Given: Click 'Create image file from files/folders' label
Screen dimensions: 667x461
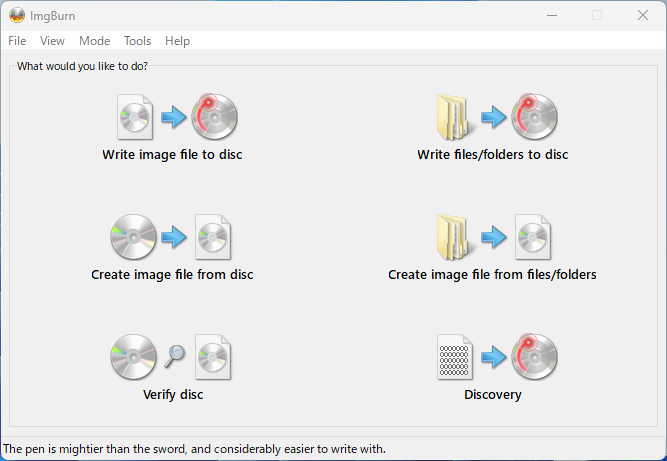Looking at the screenshot, I should tap(492, 275).
